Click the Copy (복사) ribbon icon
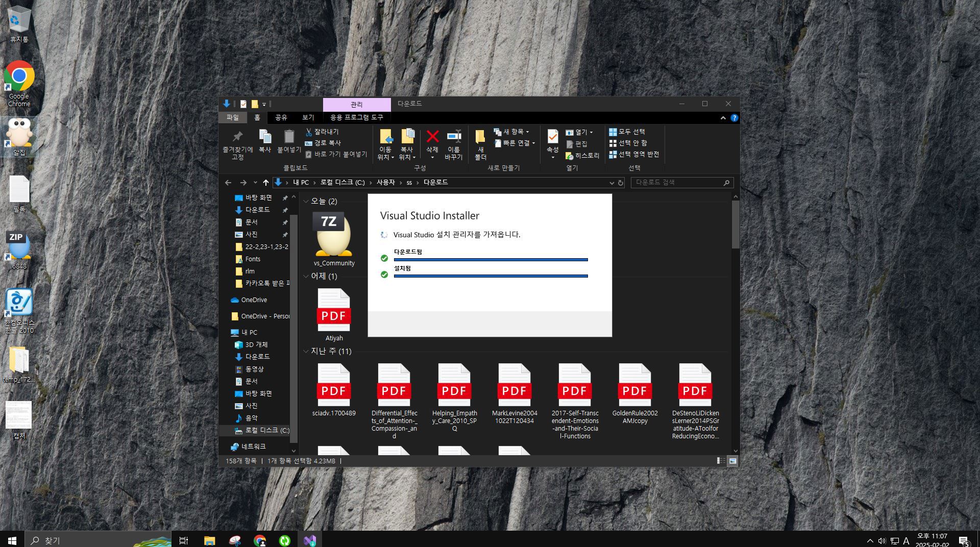This screenshot has height=547, width=980. click(265, 141)
